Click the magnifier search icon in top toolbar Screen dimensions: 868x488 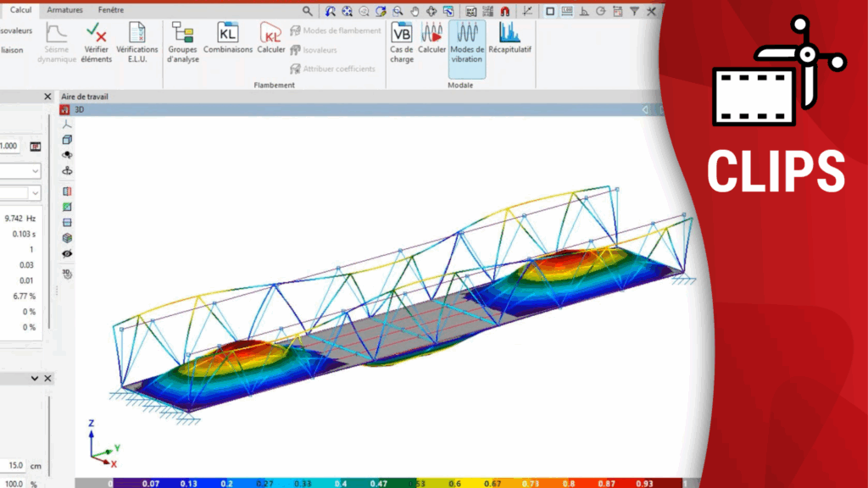308,11
